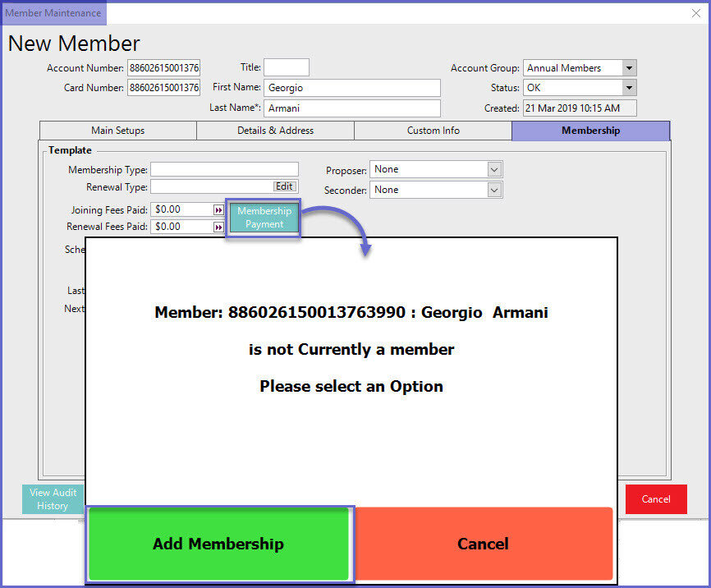Click Edit next to Renewal Type

click(x=284, y=186)
